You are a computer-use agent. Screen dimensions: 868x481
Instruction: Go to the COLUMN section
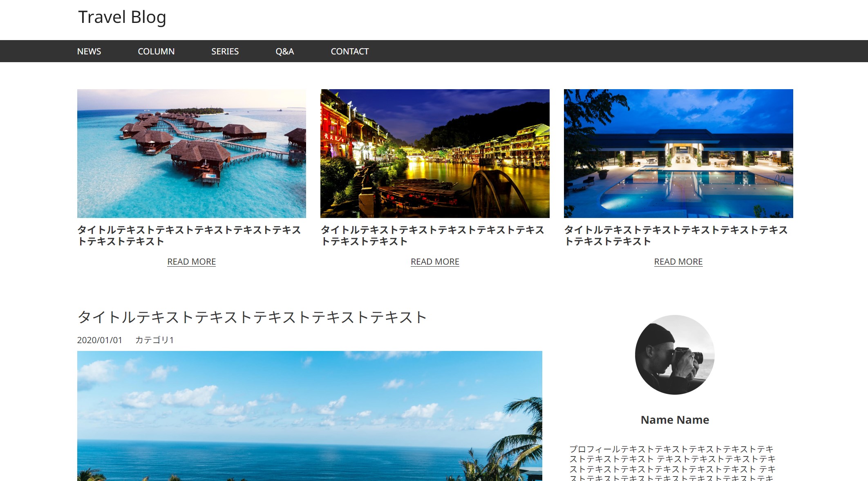click(x=156, y=52)
